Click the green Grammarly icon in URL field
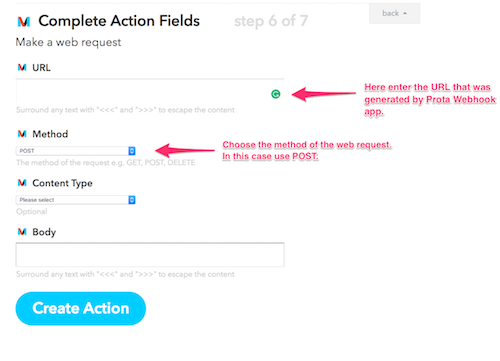500x361 pixels. click(x=276, y=94)
